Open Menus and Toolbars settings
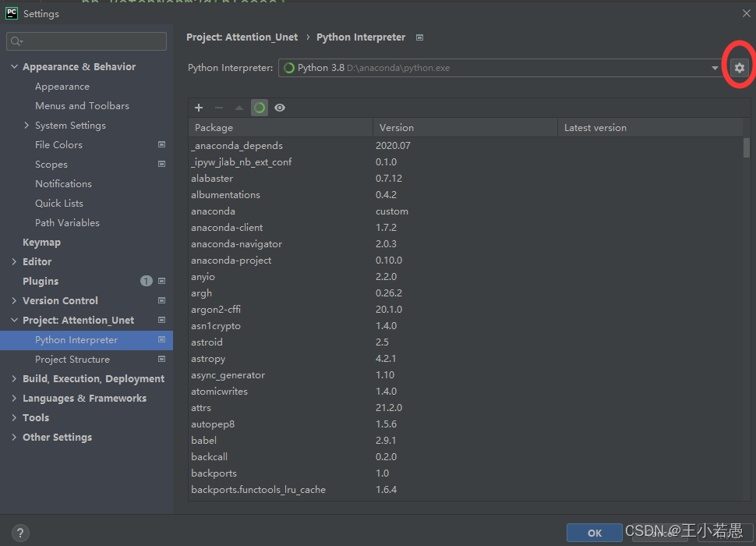Screen dimensions: 756x546 [82, 105]
